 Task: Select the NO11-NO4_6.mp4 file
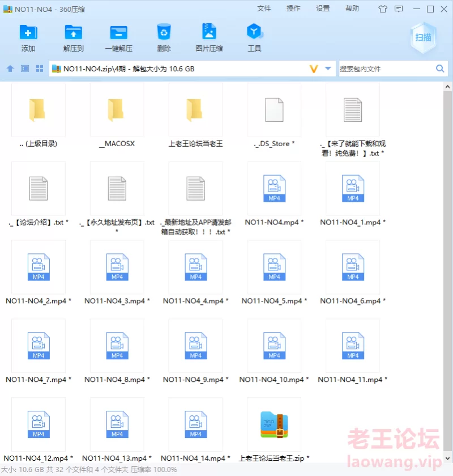[353, 273]
